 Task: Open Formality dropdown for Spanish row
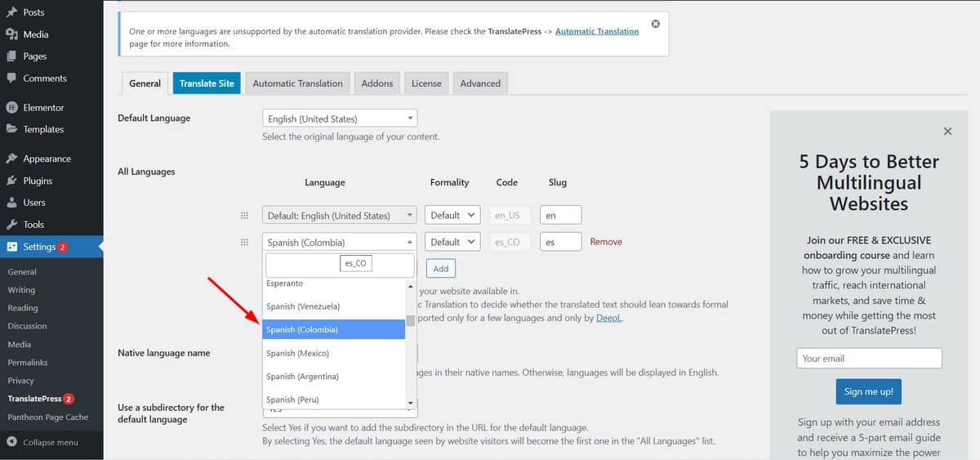click(453, 242)
